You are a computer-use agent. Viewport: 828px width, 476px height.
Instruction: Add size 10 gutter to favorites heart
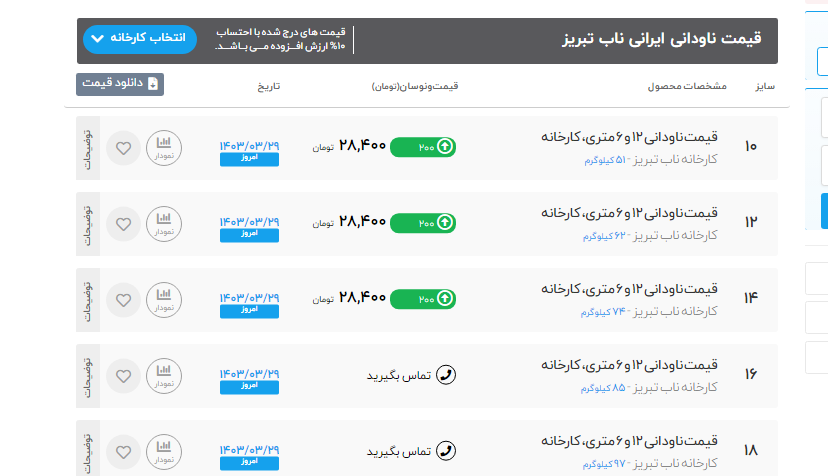(123, 148)
